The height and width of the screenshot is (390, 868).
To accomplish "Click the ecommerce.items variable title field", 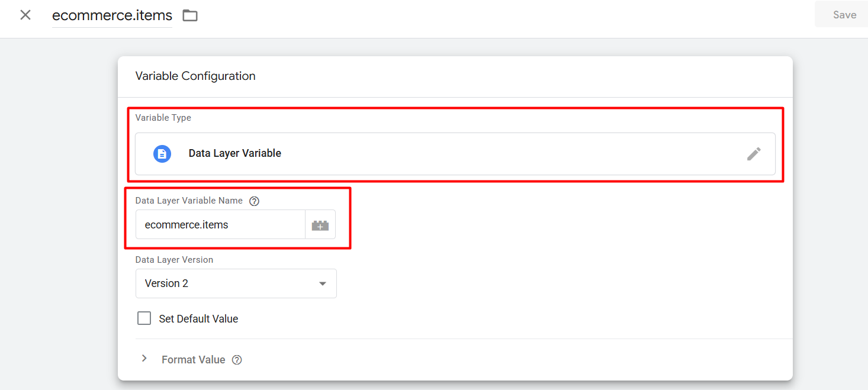I will [x=112, y=15].
